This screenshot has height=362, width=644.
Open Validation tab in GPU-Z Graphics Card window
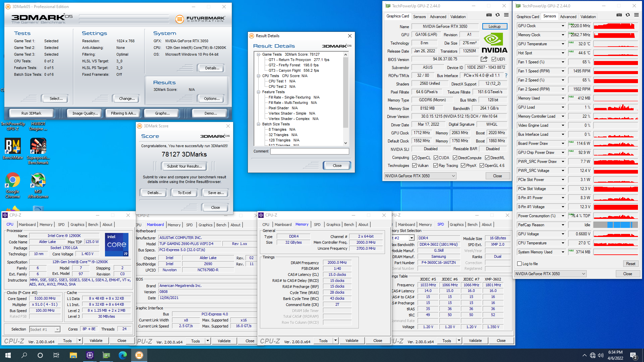pyautogui.click(x=458, y=16)
